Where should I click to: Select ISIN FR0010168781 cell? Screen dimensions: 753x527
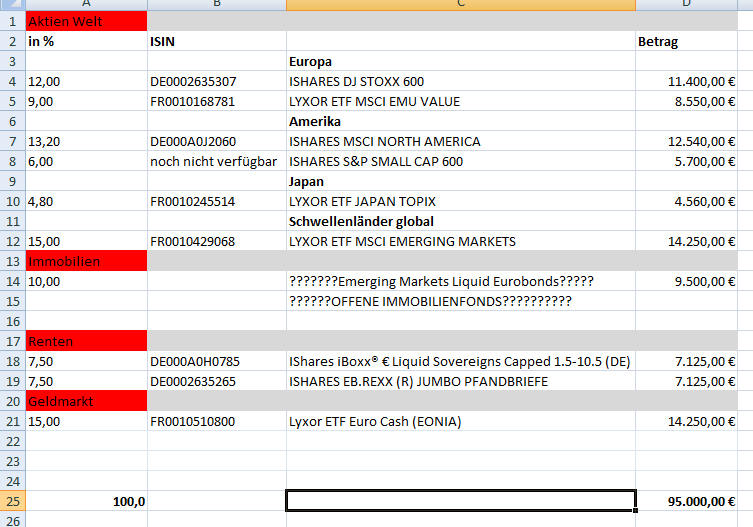[x=217, y=101]
